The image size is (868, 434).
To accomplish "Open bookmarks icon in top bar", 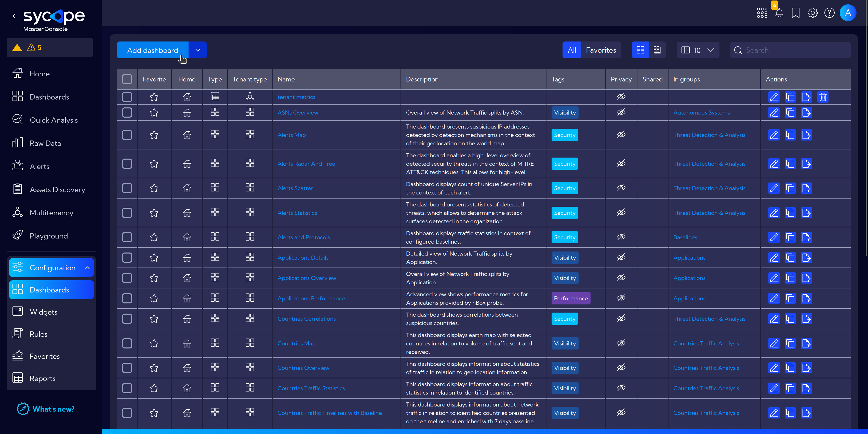I will [x=796, y=13].
